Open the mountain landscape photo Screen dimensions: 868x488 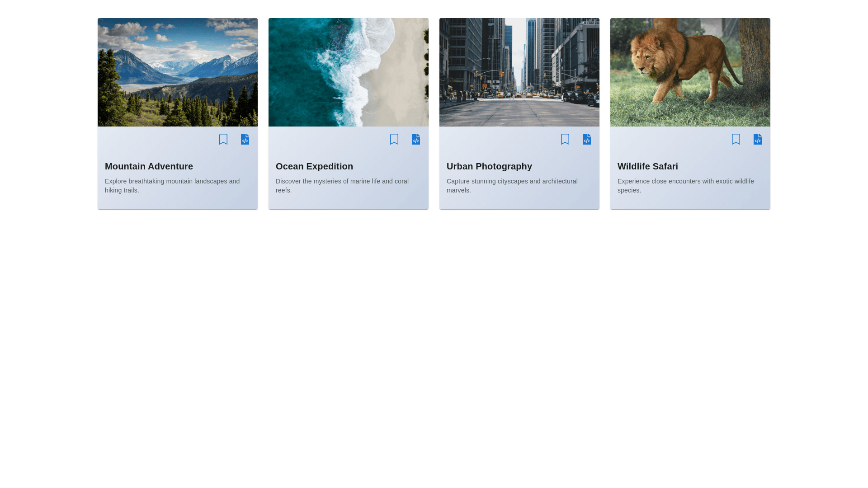tap(178, 72)
